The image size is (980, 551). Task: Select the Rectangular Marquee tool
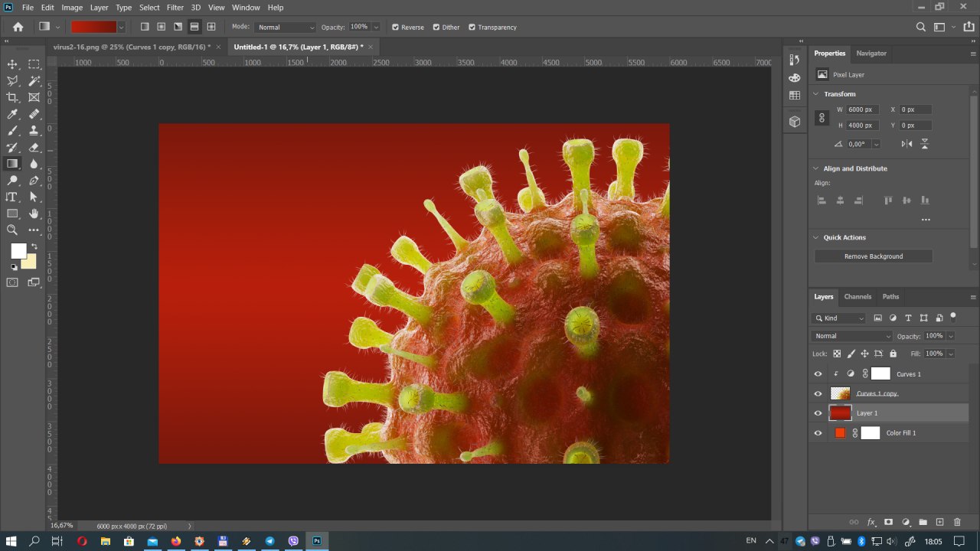34,64
